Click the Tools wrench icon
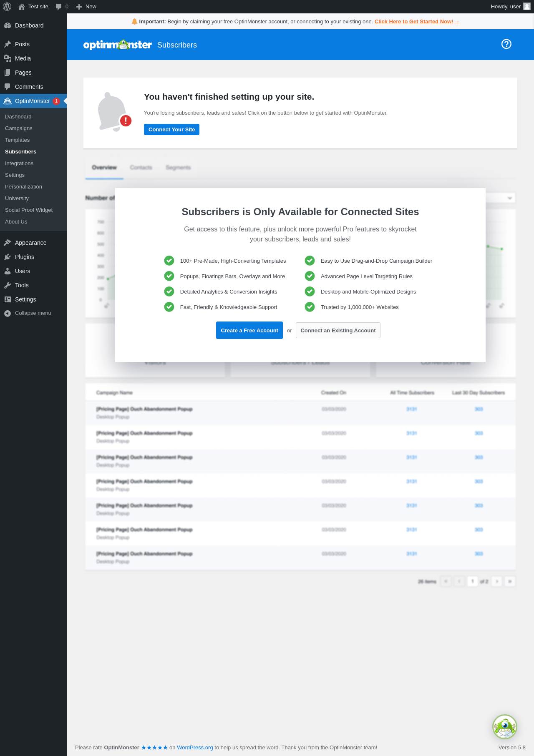The image size is (534, 756). (8, 285)
